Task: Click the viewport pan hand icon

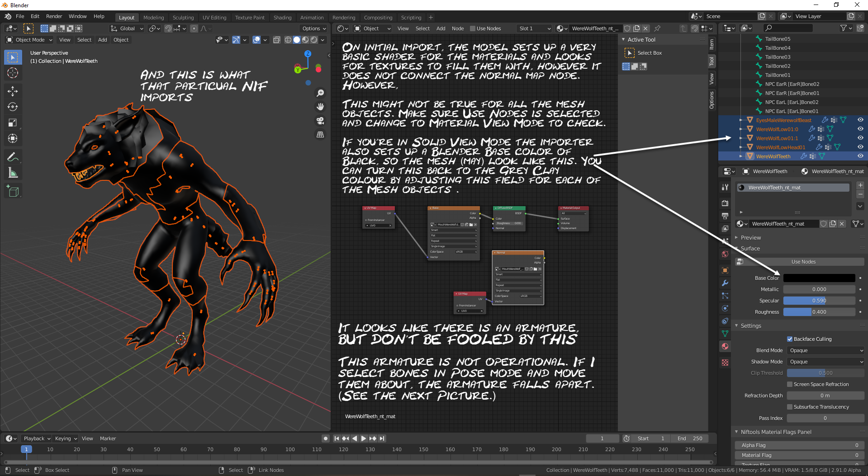Action: click(320, 107)
